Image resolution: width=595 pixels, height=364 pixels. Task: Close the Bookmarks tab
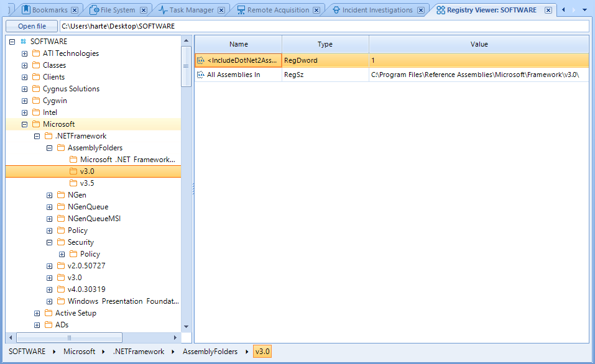click(75, 10)
